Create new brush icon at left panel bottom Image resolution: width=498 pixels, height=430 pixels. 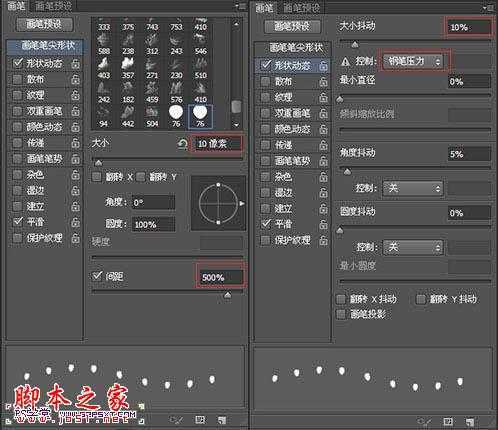point(222,420)
